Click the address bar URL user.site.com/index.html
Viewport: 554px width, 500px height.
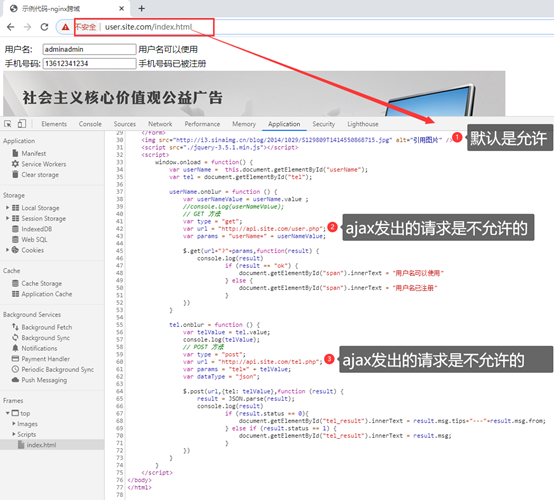coord(148,27)
